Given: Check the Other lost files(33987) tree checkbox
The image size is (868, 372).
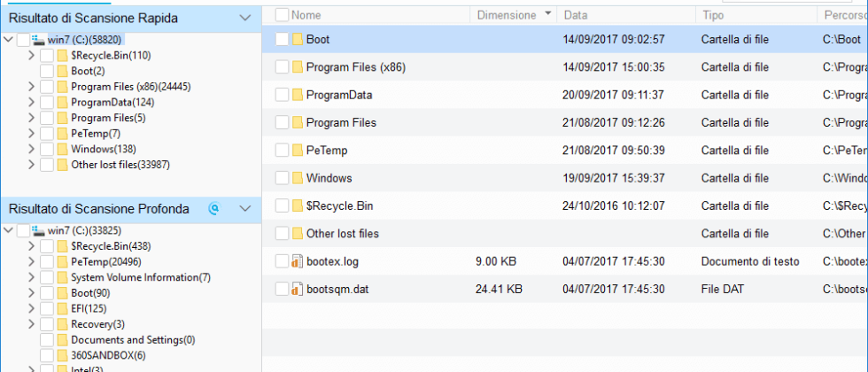Looking at the screenshot, I should [x=47, y=165].
